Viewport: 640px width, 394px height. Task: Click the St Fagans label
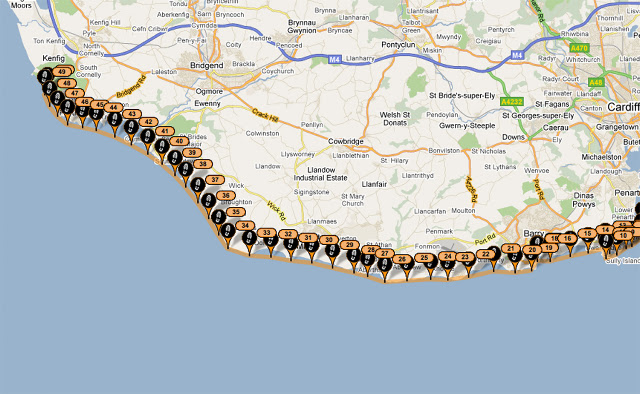point(552,104)
